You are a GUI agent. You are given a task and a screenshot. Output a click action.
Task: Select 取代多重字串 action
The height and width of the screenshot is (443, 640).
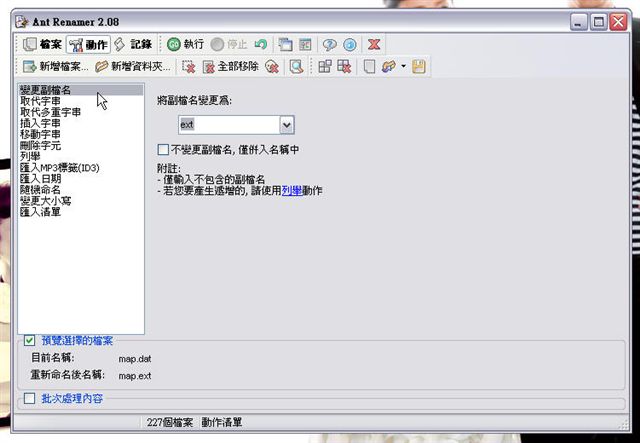[x=81, y=112]
